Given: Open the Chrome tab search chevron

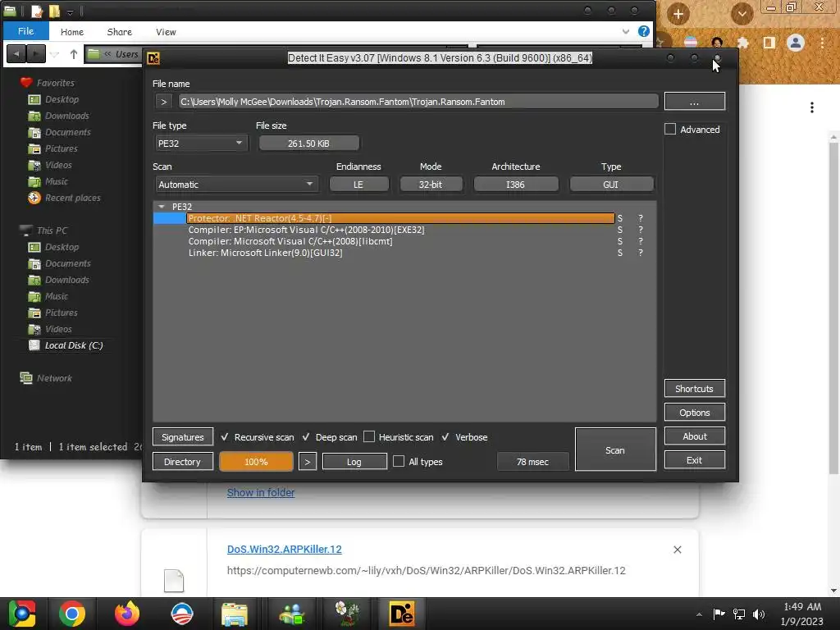Looking at the screenshot, I should 742,14.
